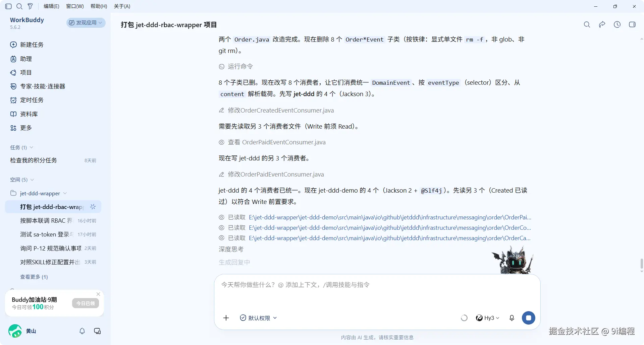Open the 已读取 OrderCo... file link
Image resolution: width=644 pixels, height=345 pixels.
(x=390, y=227)
